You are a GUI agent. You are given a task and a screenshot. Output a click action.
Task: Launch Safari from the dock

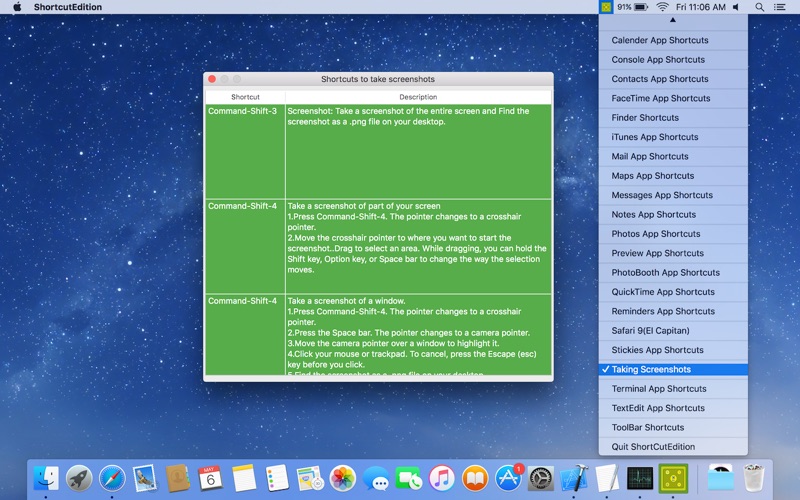click(x=112, y=478)
